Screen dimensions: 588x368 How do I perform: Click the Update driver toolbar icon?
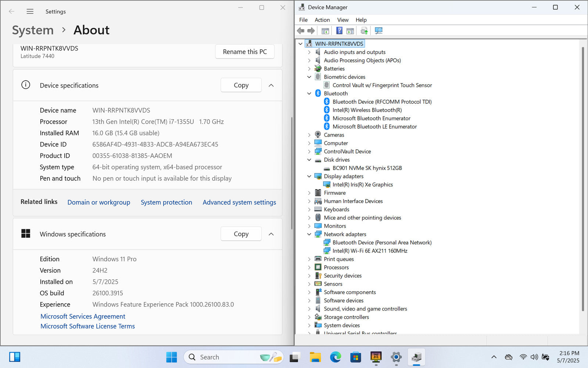tap(364, 31)
